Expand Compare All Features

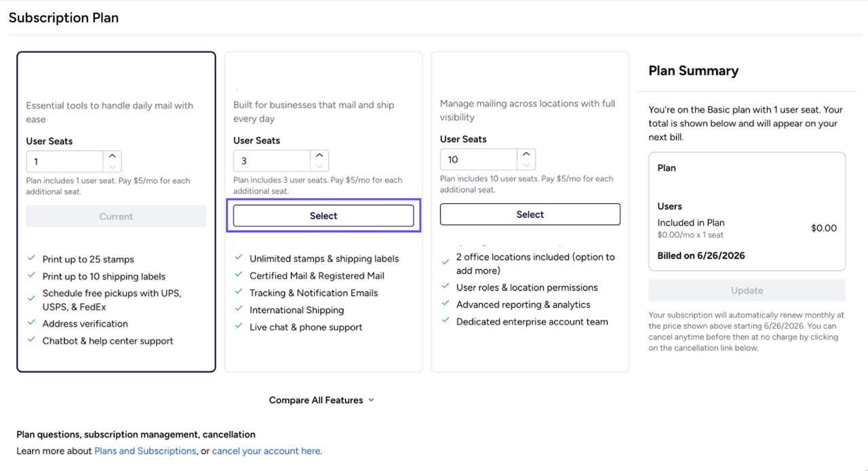pos(321,400)
